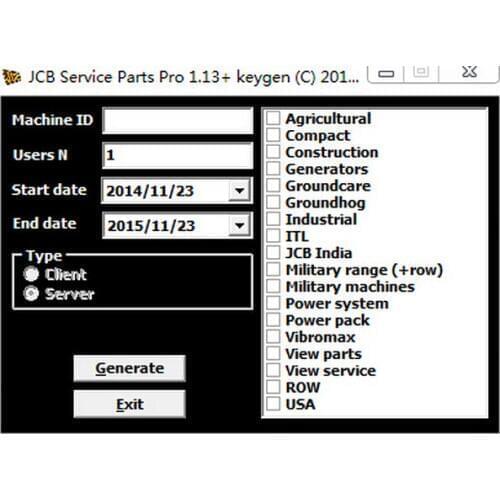Check the Agricultural checkbox
Screen dimensions: 500x500
pos(273,118)
